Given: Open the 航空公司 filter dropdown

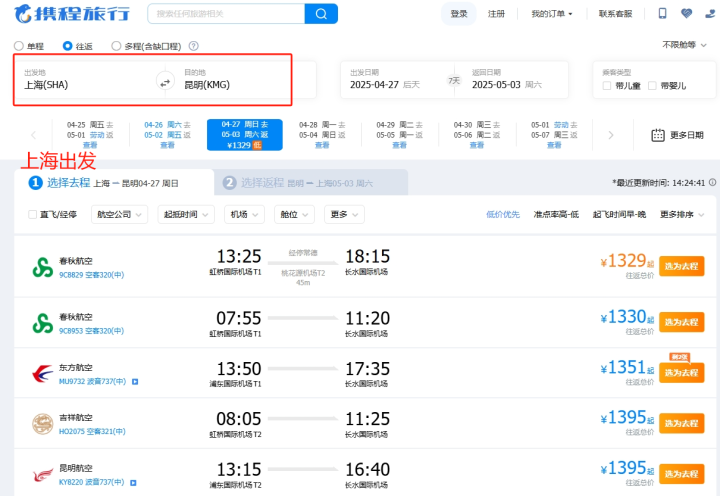Looking at the screenshot, I should [119, 214].
